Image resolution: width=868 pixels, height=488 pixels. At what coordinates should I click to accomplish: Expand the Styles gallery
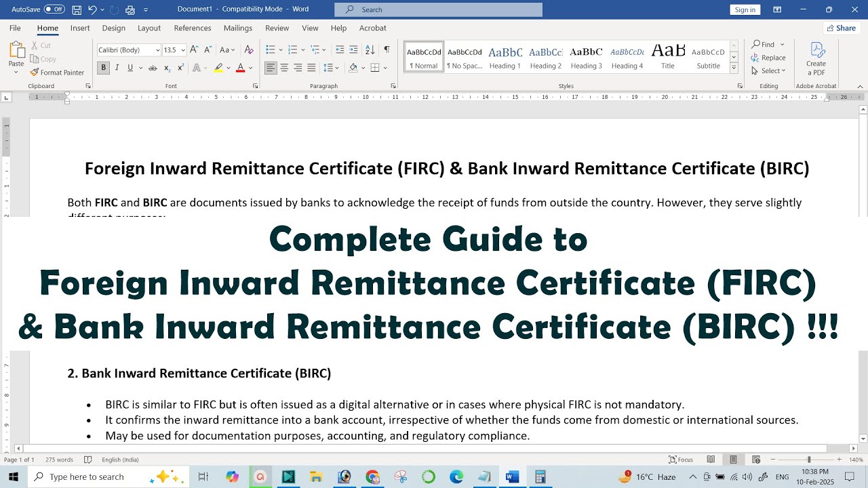[734, 68]
